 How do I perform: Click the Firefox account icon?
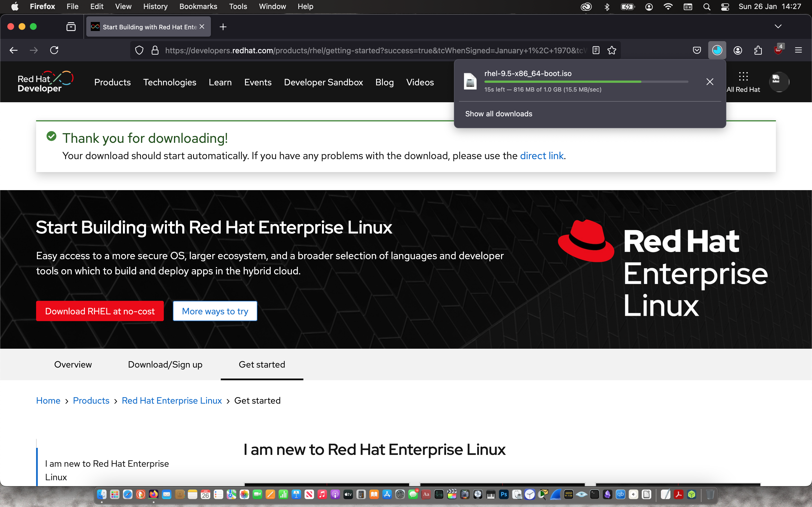pos(738,50)
